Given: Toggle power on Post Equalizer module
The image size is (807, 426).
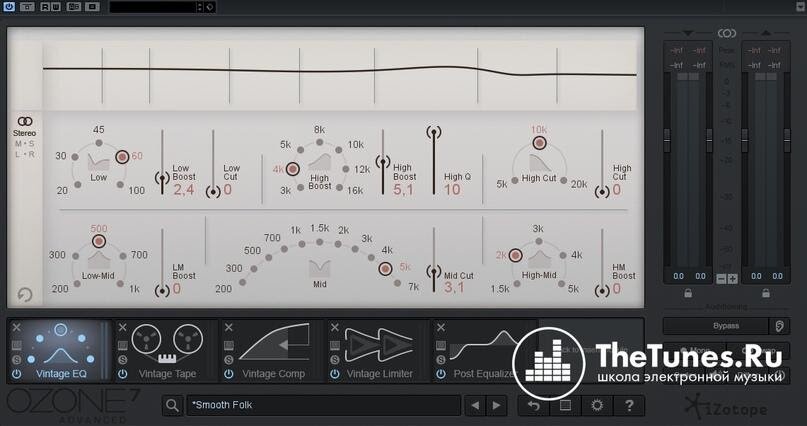Looking at the screenshot, I should tap(441, 374).
